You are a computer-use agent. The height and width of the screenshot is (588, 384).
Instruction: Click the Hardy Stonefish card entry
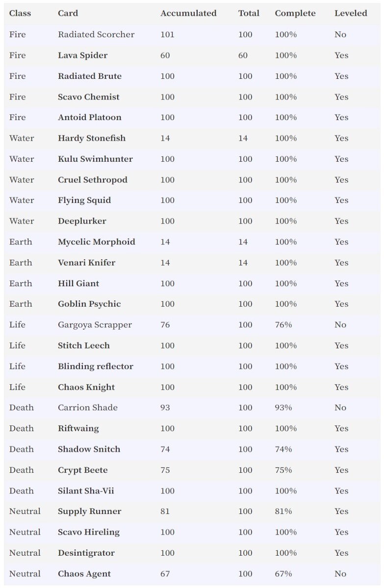point(92,138)
